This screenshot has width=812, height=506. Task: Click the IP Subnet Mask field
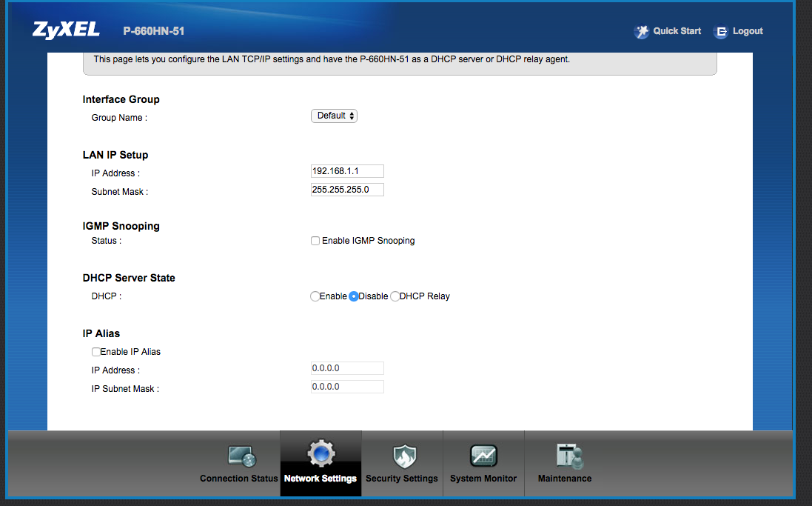coord(347,387)
